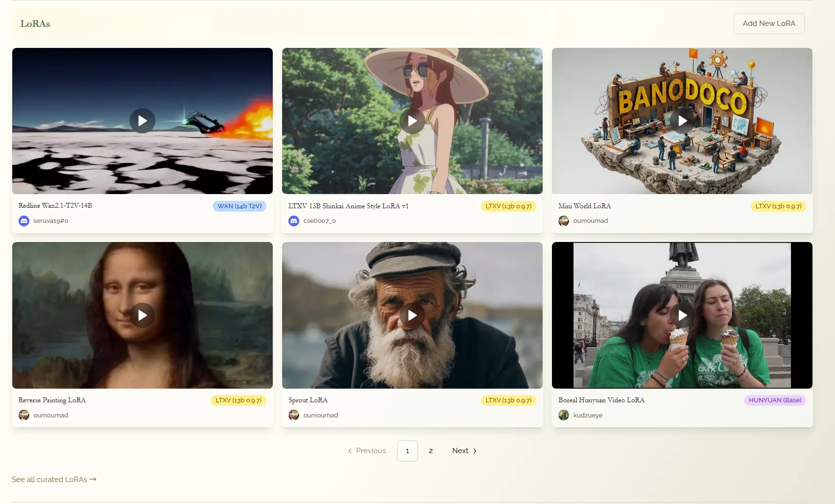Open the Sprout LoRA title
The width and height of the screenshot is (835, 504).
(308, 400)
